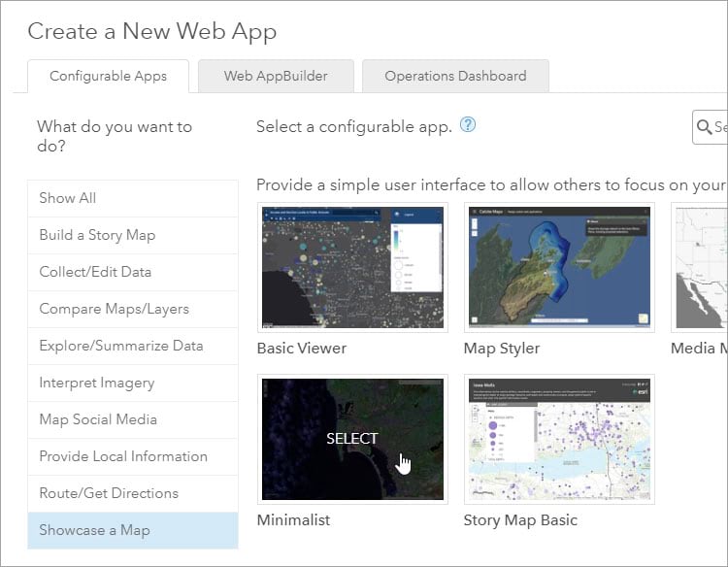
Task: Switch to the Configurable Apps tab
Action: click(108, 76)
